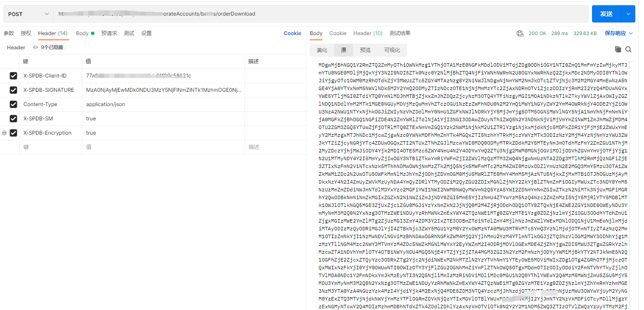Open search in response with magnifier icon

[628, 50]
